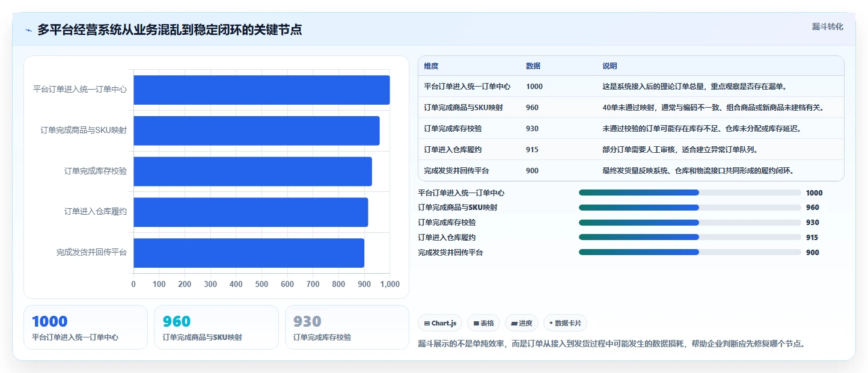The height and width of the screenshot is (373, 868).
Task: Click table cell 订单完成商品与SKU映射
Action: coord(463,108)
